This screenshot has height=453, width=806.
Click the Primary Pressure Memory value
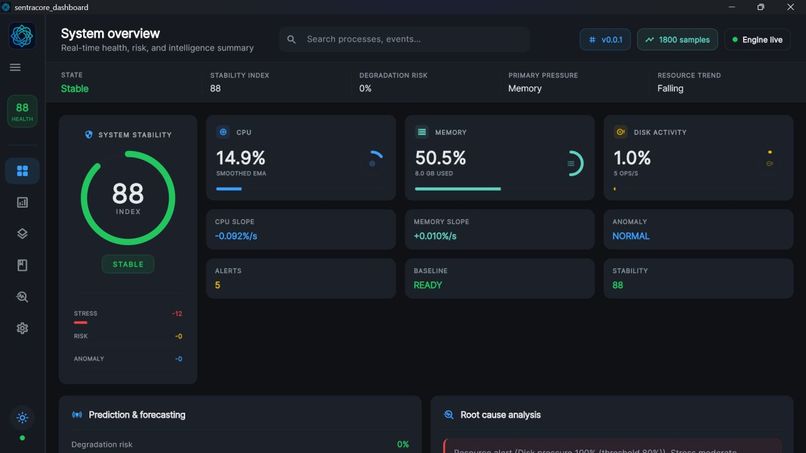tap(525, 88)
